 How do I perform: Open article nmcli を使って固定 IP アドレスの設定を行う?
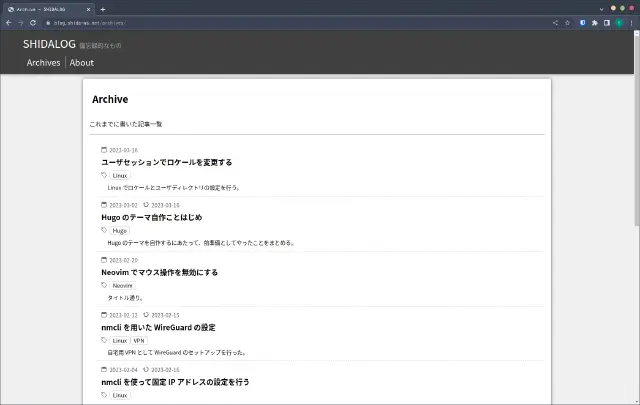pyautogui.click(x=175, y=382)
